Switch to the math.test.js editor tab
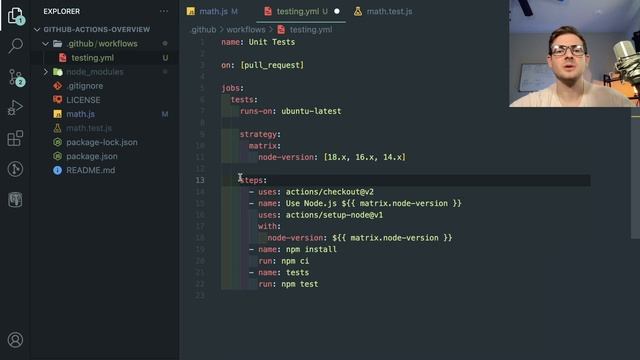 (x=383, y=11)
